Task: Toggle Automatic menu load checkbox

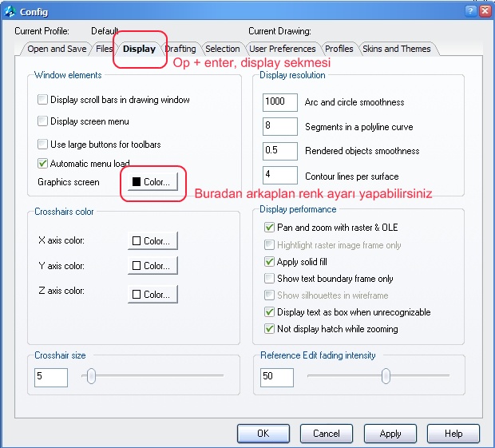Action: (x=42, y=163)
